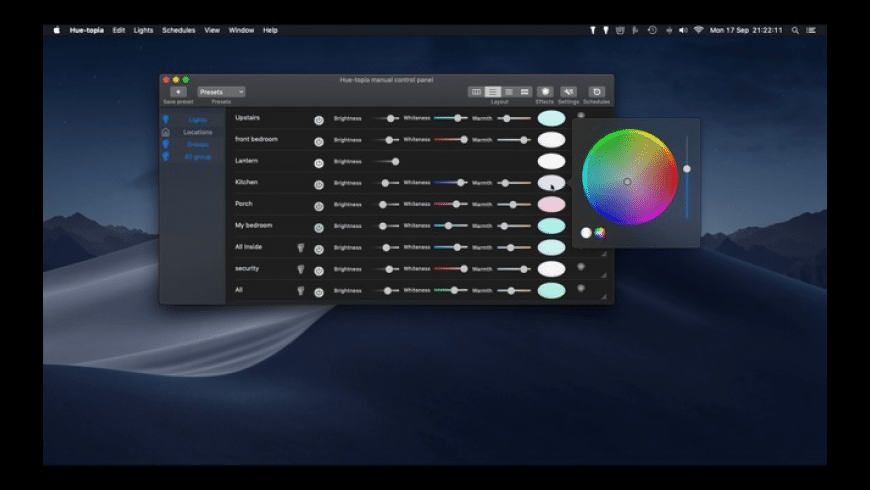Open the Edit menu
Viewport: 870px width, 490px height.
pos(119,31)
